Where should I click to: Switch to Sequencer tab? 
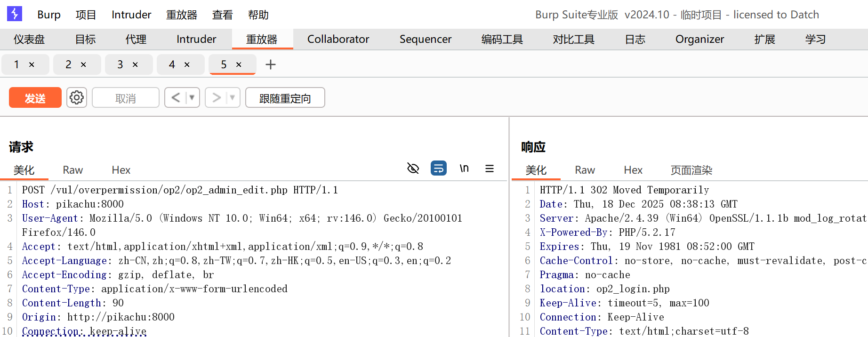(x=426, y=39)
